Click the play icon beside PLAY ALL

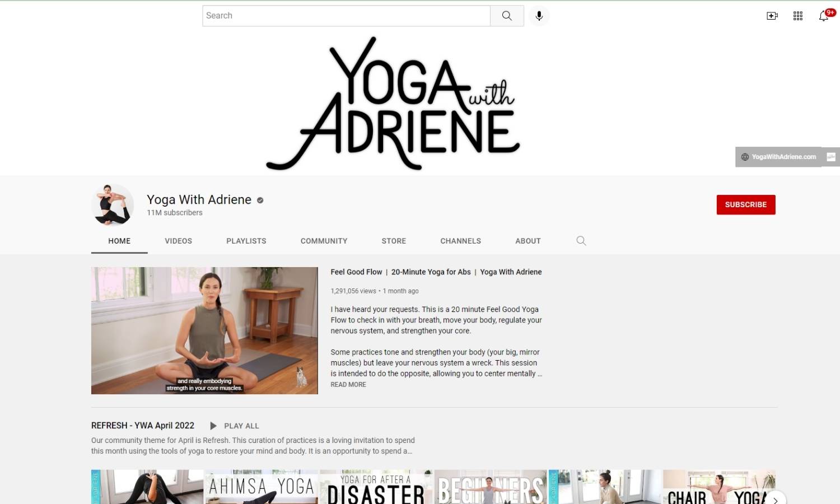213,426
